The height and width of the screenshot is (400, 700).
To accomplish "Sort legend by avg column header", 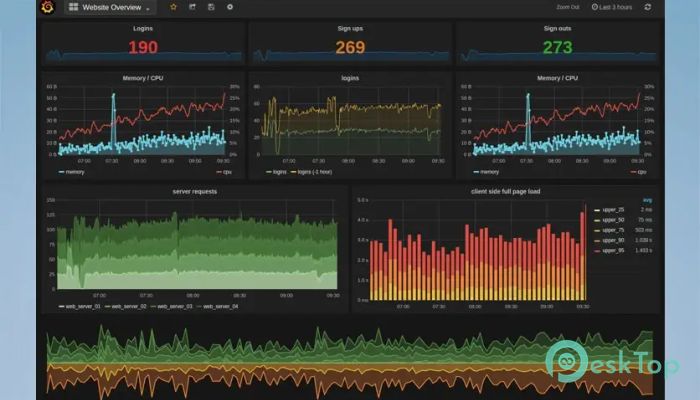I will click(x=647, y=200).
